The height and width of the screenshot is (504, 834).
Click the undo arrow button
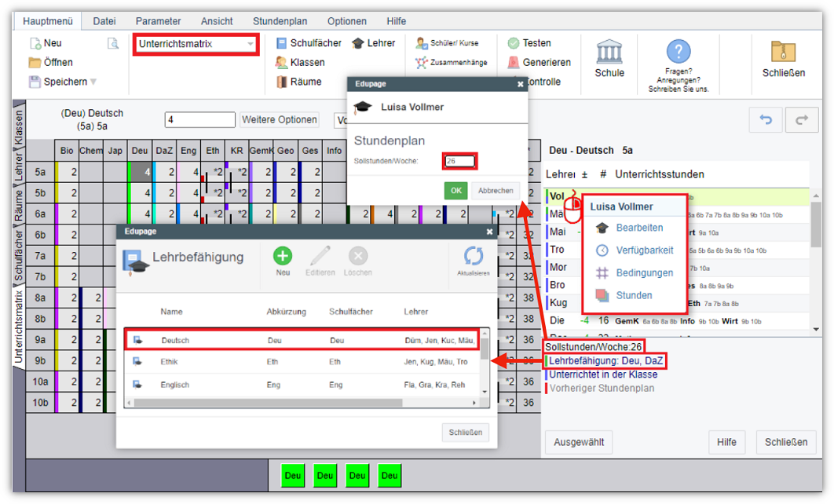click(765, 119)
